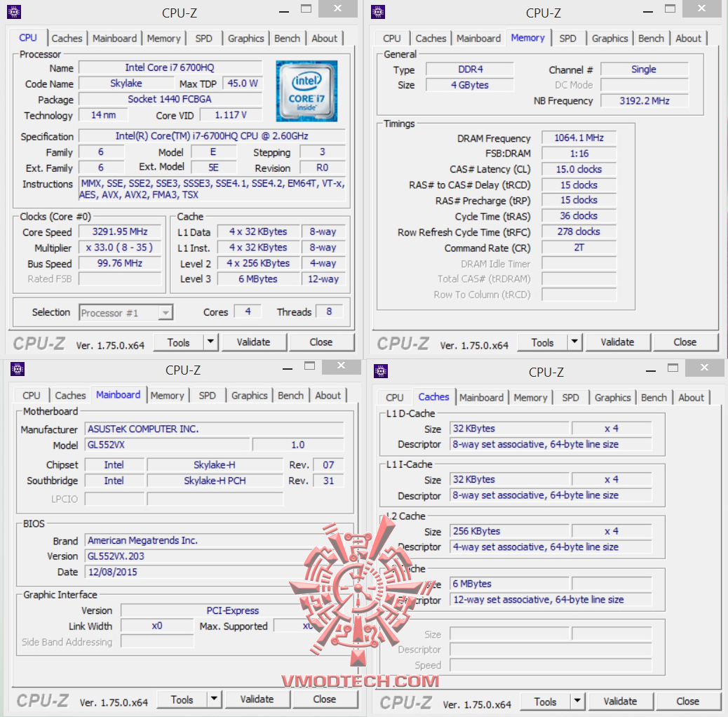Viewport: 728px width, 717px height.
Task: Open SPD tab in CPU window
Action: [x=204, y=39]
